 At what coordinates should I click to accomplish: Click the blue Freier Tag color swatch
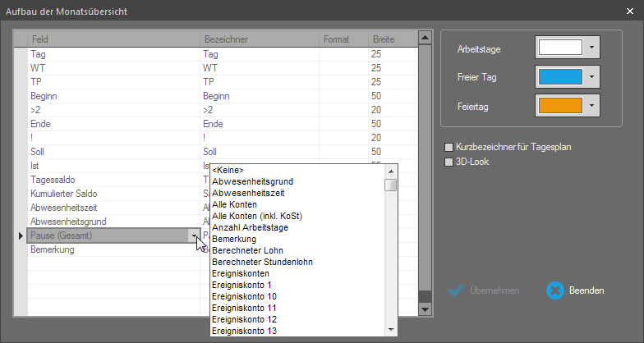559,77
